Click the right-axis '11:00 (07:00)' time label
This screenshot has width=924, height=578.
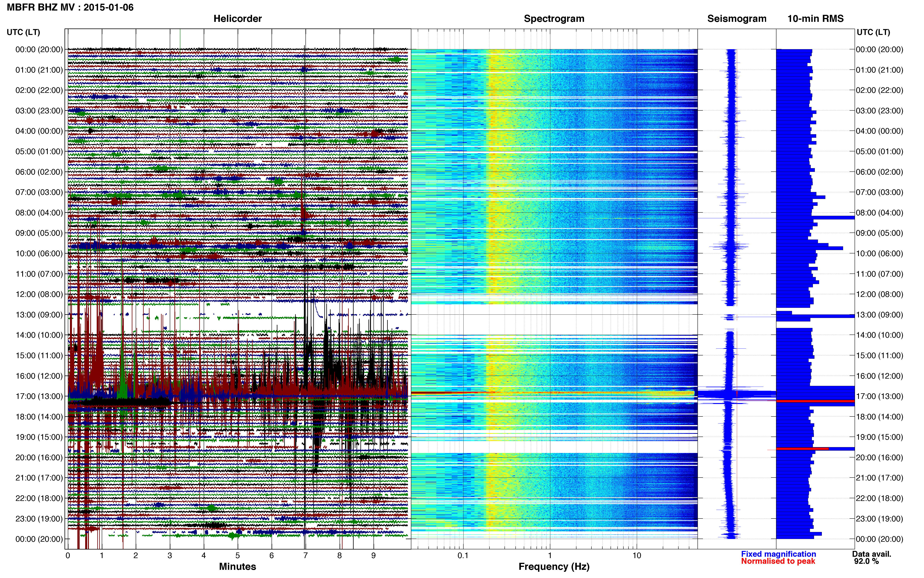tap(879, 274)
